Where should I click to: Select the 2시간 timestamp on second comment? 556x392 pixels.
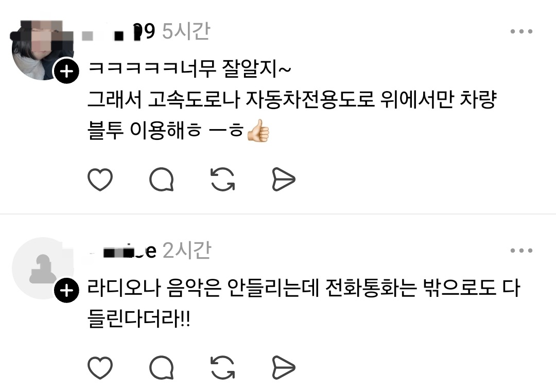click(x=187, y=251)
